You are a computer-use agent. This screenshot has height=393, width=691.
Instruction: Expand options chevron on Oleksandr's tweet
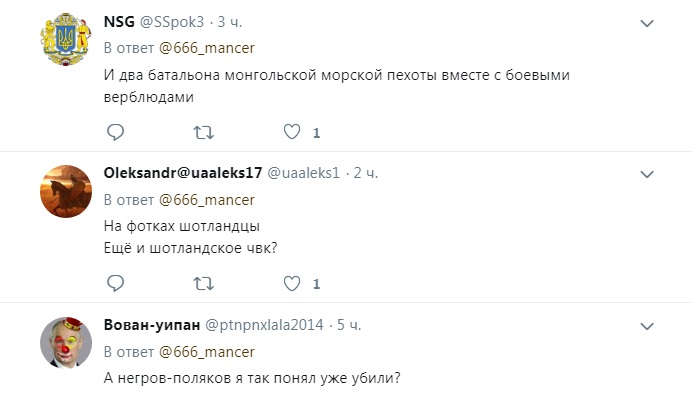click(646, 174)
